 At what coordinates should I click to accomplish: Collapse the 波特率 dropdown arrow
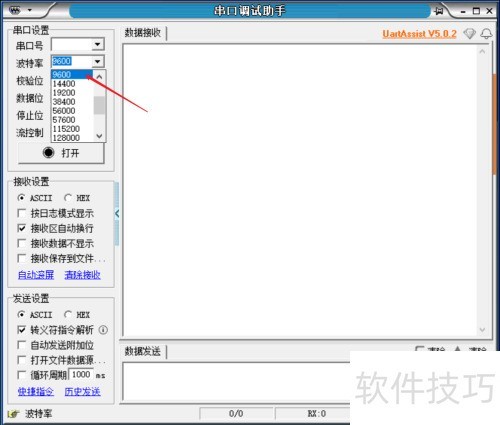point(98,62)
